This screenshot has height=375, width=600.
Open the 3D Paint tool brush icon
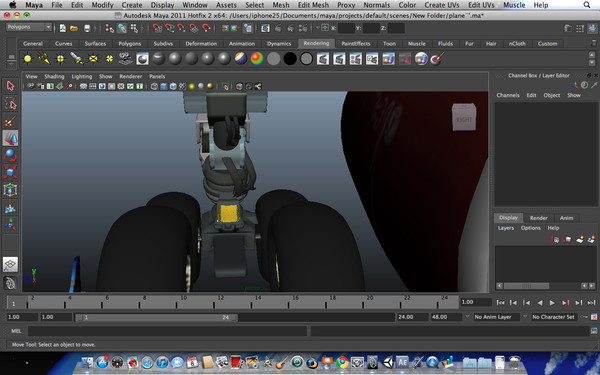point(437,59)
